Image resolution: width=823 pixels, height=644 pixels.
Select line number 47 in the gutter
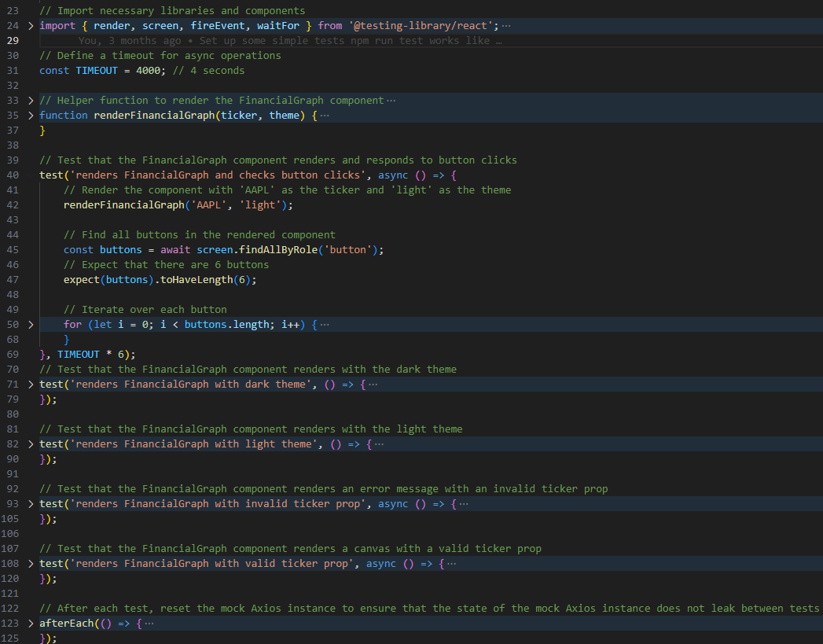pos(13,280)
